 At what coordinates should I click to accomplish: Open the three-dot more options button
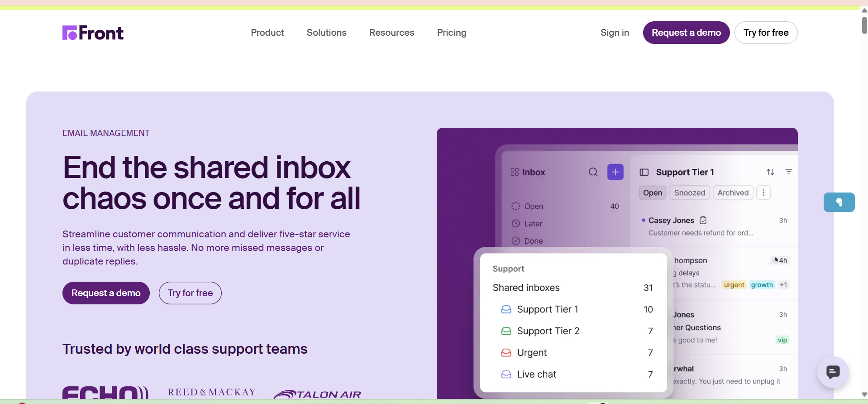(763, 192)
